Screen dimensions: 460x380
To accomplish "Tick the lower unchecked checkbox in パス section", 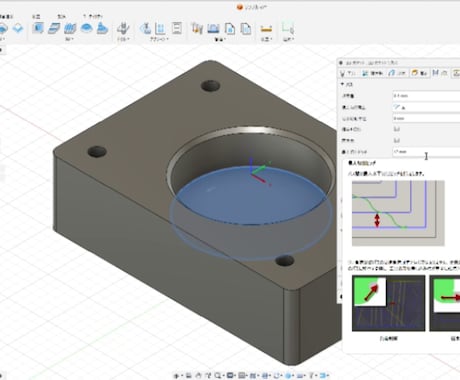I will (397, 140).
